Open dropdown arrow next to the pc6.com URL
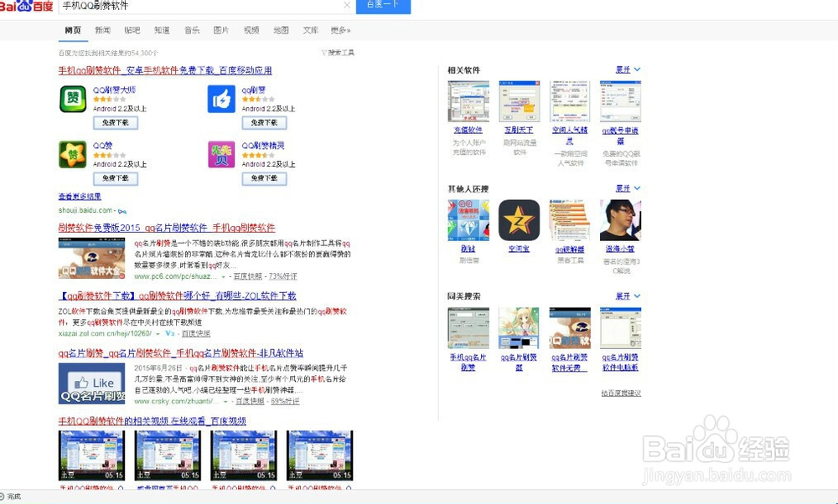 tap(224, 276)
